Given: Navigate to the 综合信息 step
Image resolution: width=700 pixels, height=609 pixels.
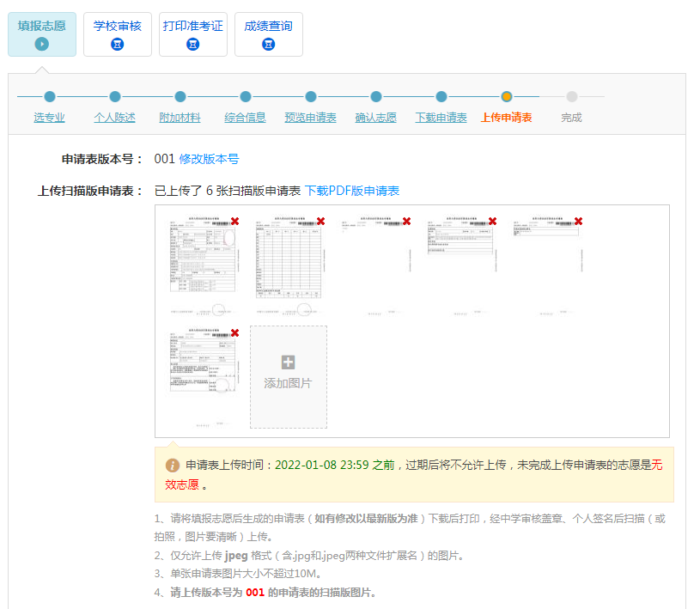Looking at the screenshot, I should pyautogui.click(x=246, y=118).
